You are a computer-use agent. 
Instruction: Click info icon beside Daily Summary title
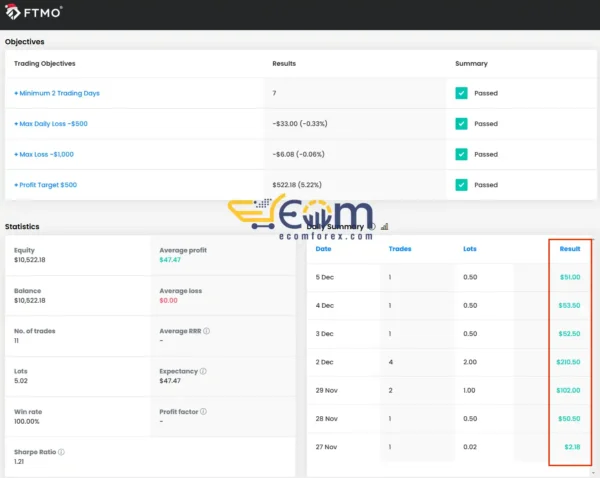(371, 226)
